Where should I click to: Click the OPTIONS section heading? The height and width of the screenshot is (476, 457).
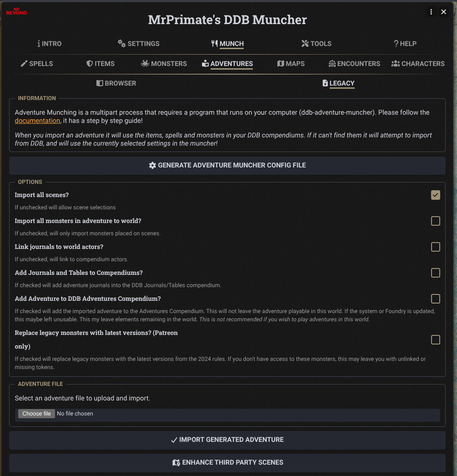pyautogui.click(x=30, y=182)
